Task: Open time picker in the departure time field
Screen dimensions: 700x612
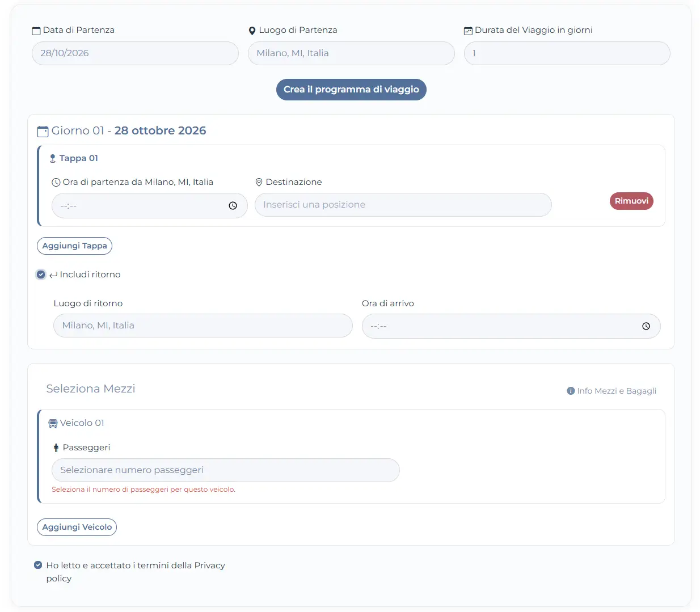Action: coord(233,206)
